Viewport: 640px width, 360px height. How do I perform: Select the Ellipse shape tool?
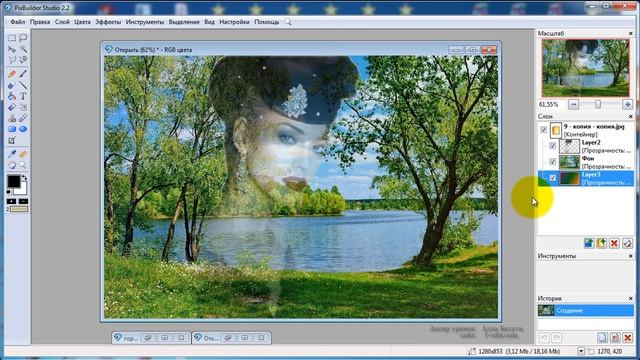click(x=23, y=129)
